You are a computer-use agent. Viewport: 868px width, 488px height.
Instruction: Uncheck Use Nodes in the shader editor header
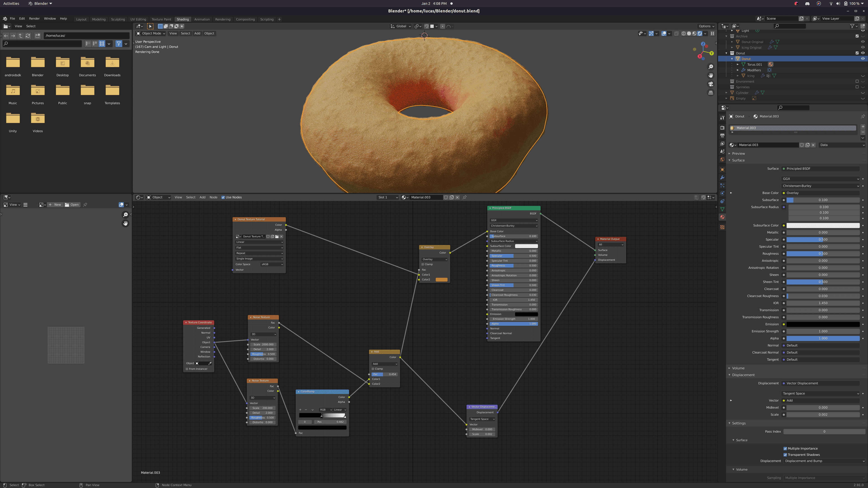click(x=223, y=197)
